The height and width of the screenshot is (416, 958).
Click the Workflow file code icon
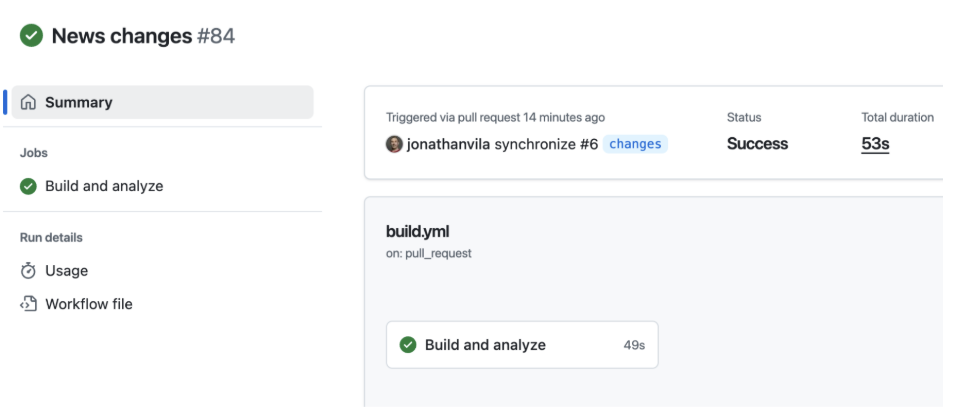tap(29, 304)
